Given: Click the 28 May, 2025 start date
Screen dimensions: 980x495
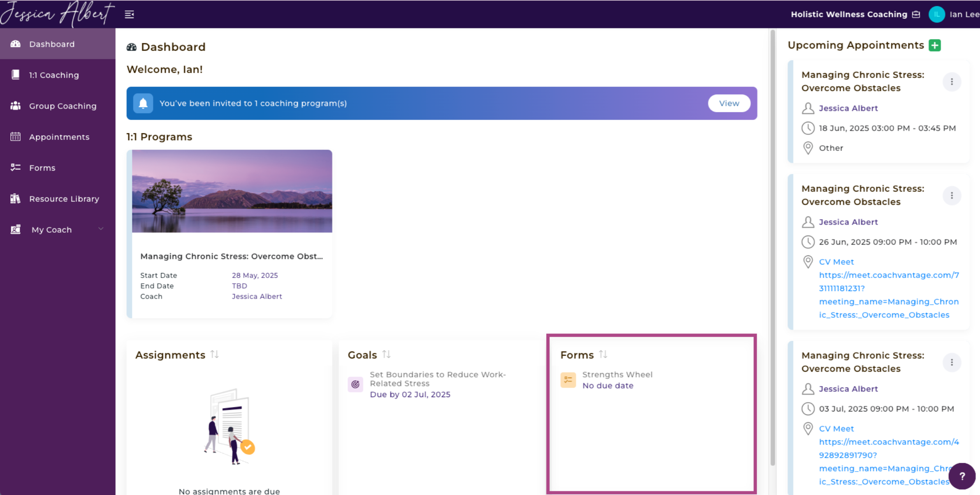Looking at the screenshot, I should pos(255,275).
